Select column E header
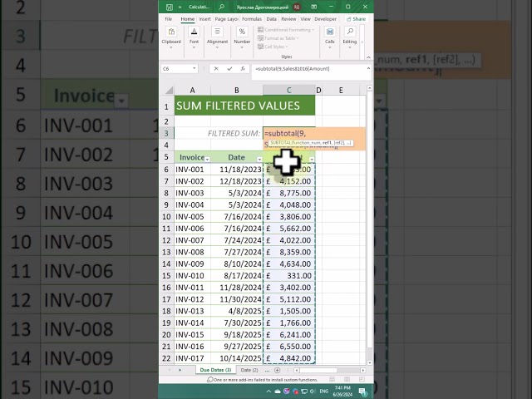Image resolution: width=532 pixels, height=399 pixels. click(x=341, y=91)
